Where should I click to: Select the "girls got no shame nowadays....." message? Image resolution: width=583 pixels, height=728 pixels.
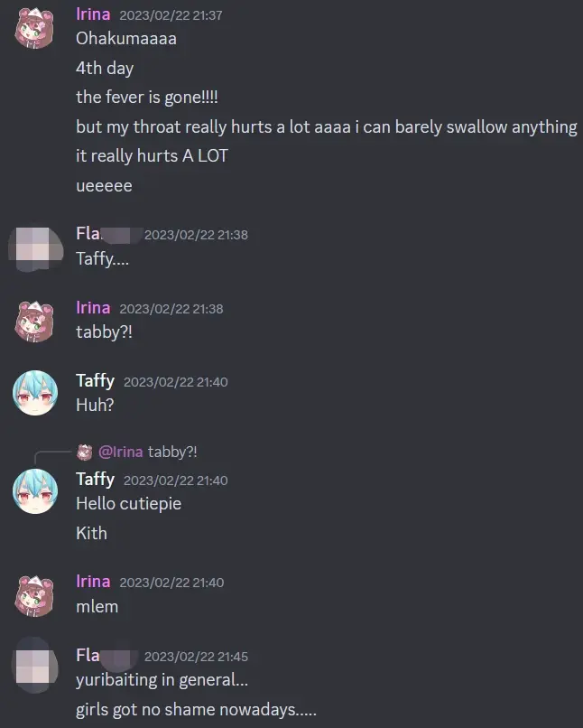coord(196,709)
